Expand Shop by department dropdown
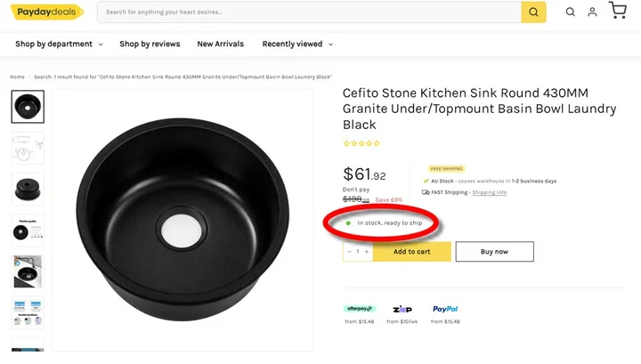641x364 pixels. (x=59, y=44)
